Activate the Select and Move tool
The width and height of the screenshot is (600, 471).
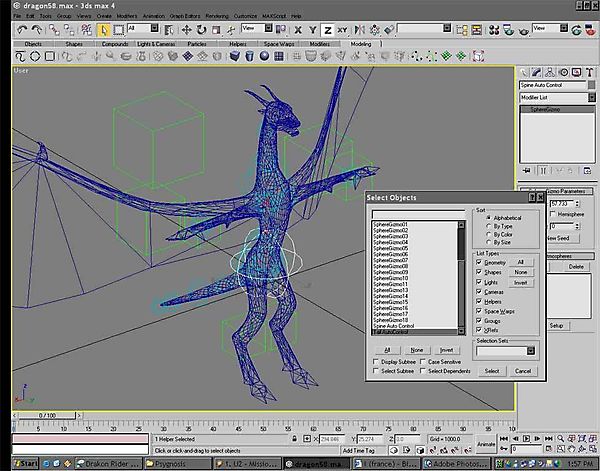186,29
